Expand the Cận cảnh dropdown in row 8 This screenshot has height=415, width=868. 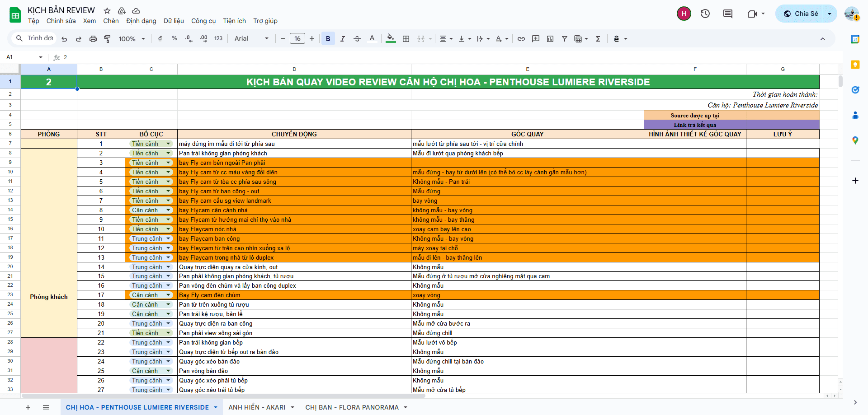click(168, 210)
